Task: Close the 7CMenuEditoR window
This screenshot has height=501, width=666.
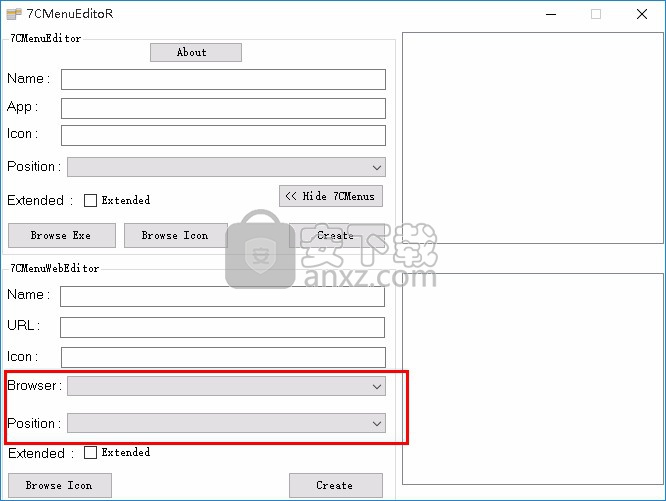Action: [x=642, y=14]
